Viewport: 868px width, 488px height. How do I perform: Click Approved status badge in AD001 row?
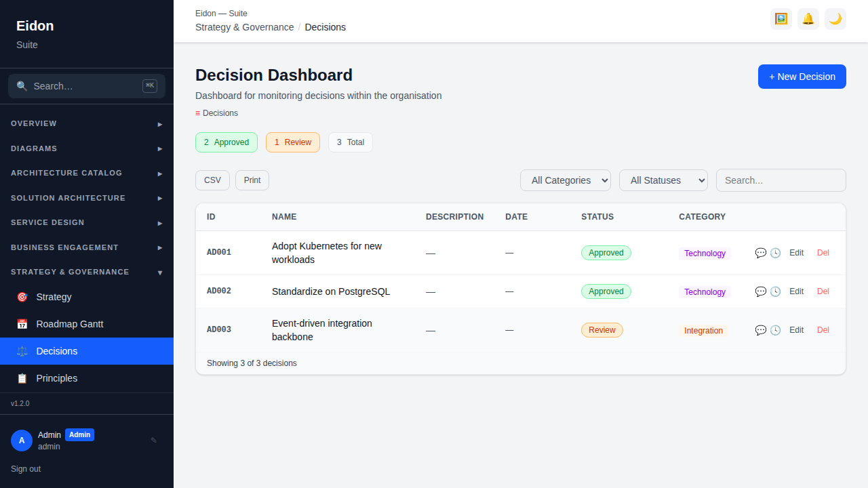coord(606,253)
